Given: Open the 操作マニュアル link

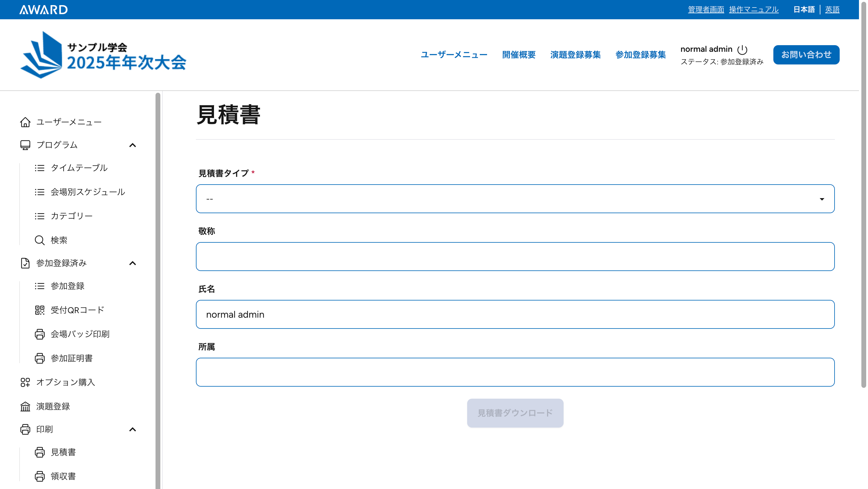Looking at the screenshot, I should point(754,10).
